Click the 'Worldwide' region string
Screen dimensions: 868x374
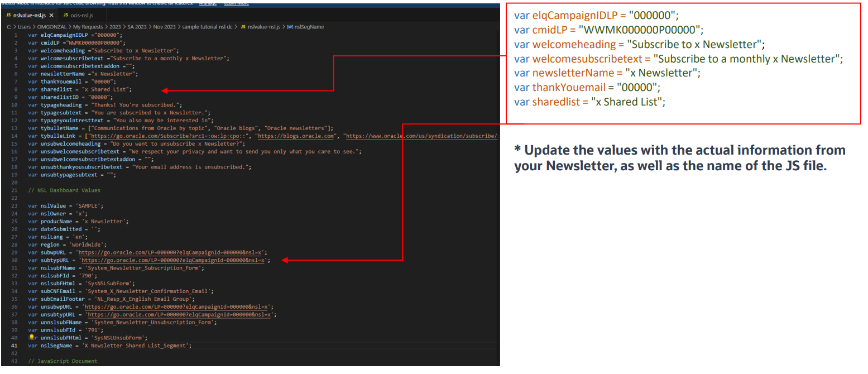click(87, 244)
